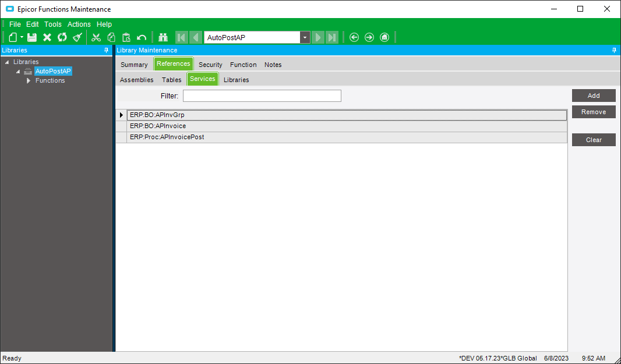Go to the previous record
621x364 pixels.
click(196, 37)
